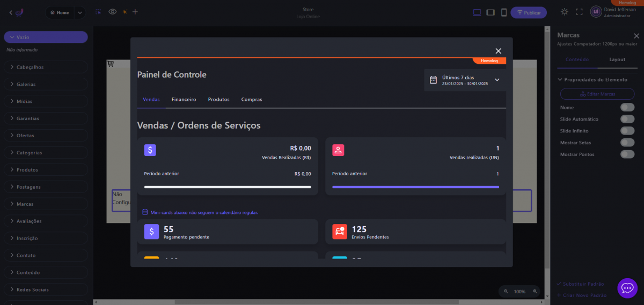Open the chat support bubble
The height and width of the screenshot is (305, 644).
click(627, 288)
